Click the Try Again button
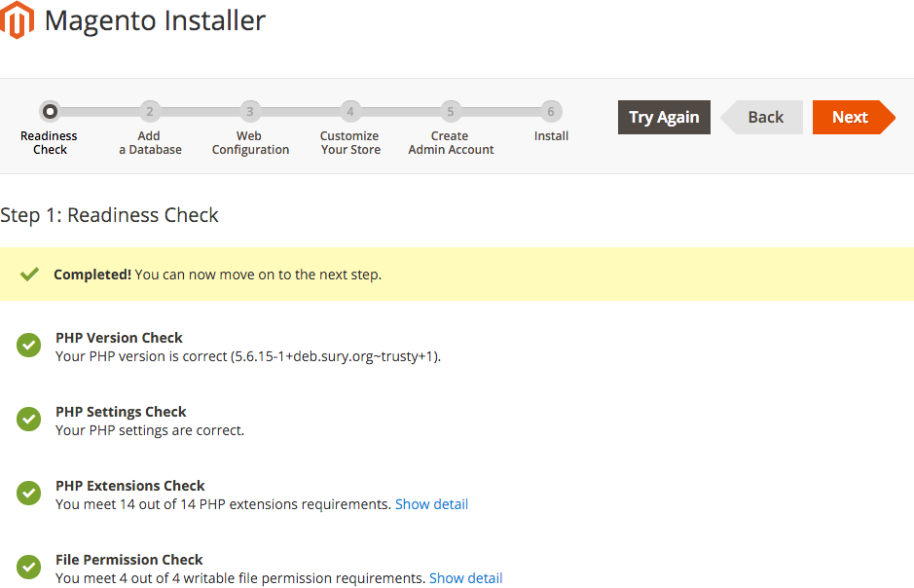 (x=664, y=117)
